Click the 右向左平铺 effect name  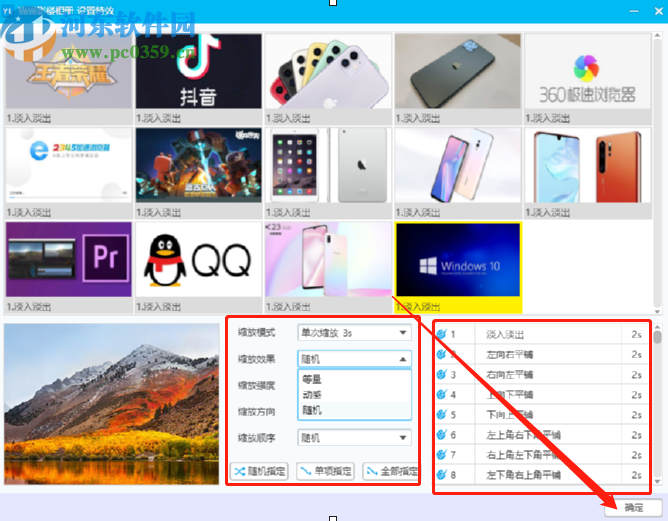[510, 374]
